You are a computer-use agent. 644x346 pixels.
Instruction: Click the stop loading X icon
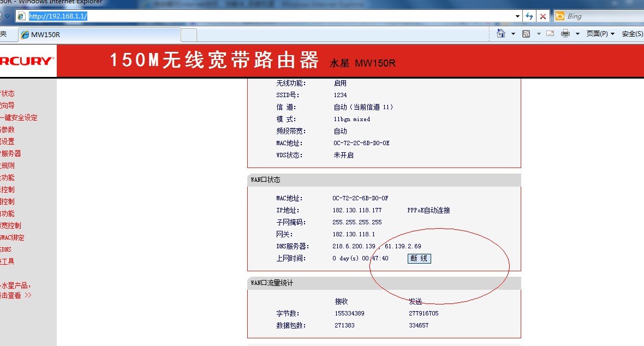coord(543,16)
